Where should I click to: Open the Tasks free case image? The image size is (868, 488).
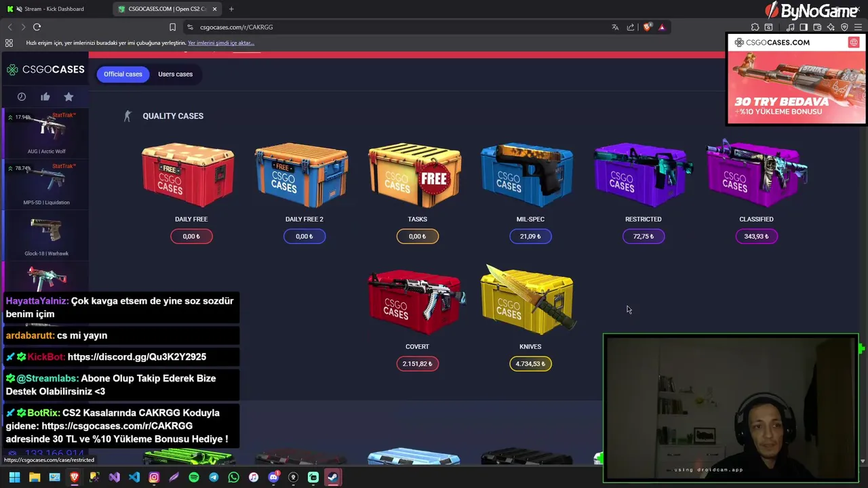[414, 175]
